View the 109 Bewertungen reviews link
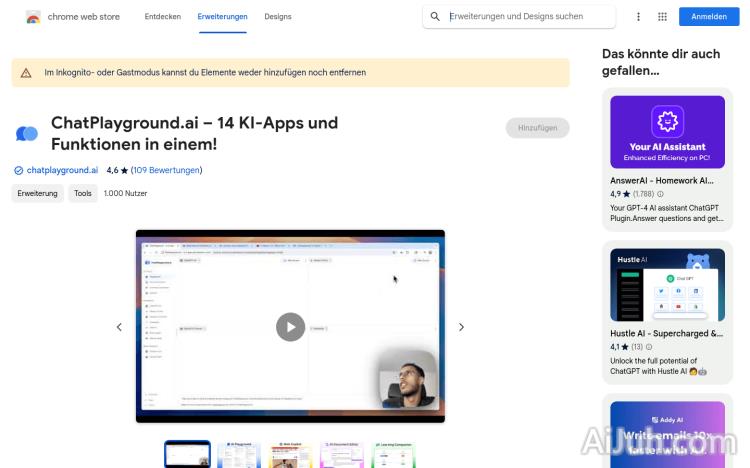The width and height of the screenshot is (750, 468). (x=166, y=170)
